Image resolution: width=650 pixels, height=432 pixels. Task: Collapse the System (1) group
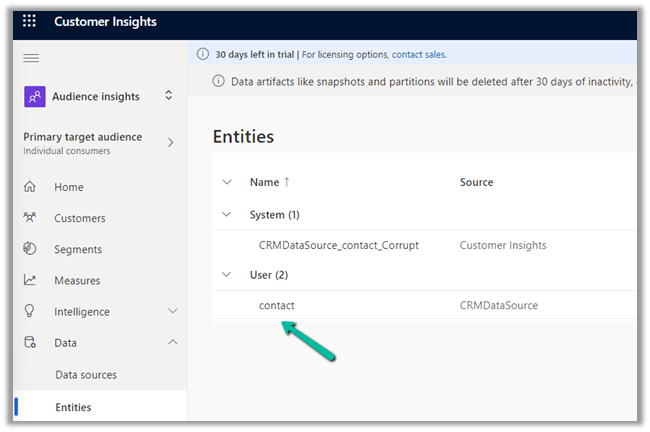pyautogui.click(x=227, y=214)
